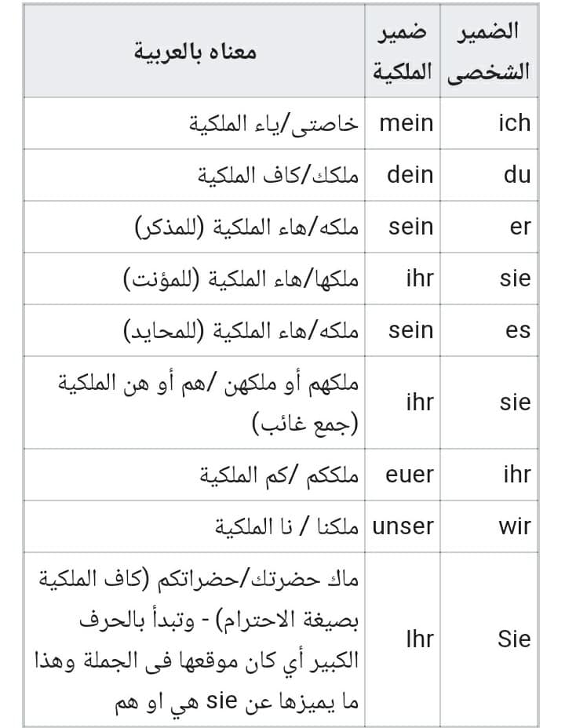Click the capitalized "Ihr" possessive cell

(403, 639)
